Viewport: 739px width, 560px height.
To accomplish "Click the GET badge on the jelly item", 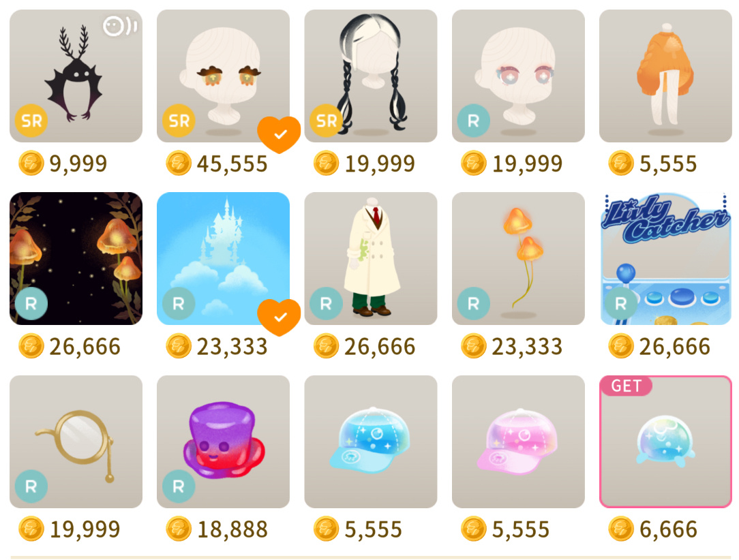I will point(626,386).
